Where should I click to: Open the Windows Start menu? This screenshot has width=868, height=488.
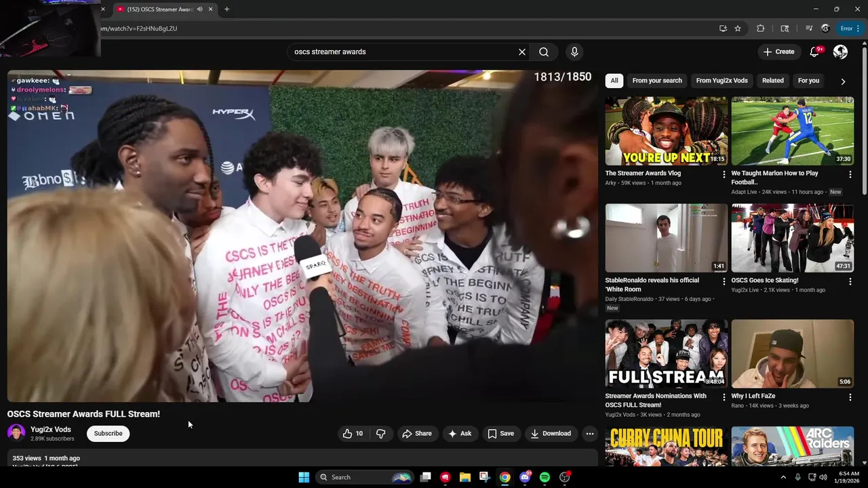coord(304,477)
